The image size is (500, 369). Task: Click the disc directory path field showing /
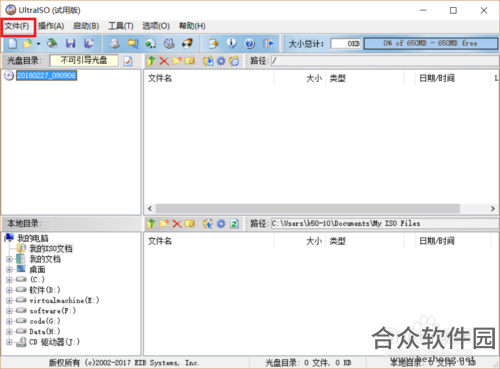tap(385, 61)
